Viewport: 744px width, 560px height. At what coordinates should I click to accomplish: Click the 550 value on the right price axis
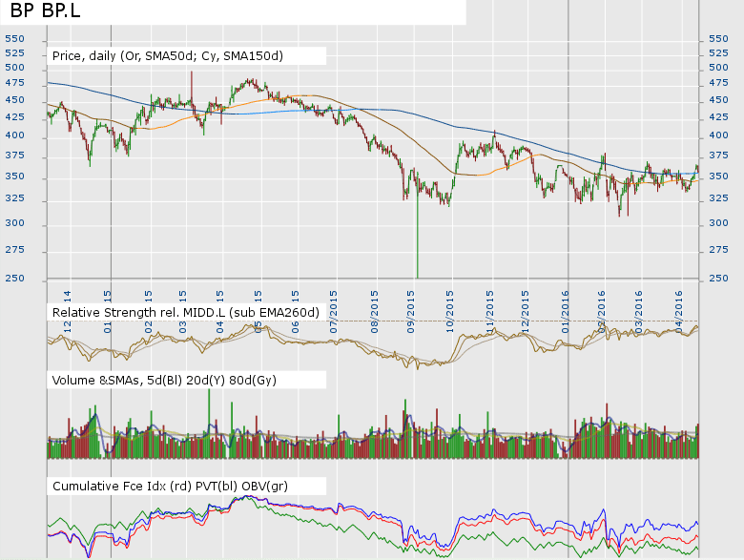coord(718,39)
